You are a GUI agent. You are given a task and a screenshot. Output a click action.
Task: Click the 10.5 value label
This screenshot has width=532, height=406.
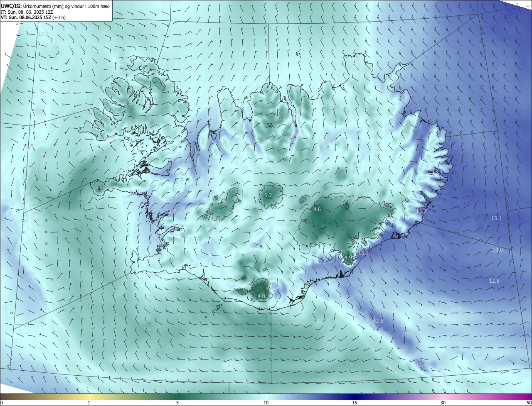pyautogui.click(x=38, y=111)
